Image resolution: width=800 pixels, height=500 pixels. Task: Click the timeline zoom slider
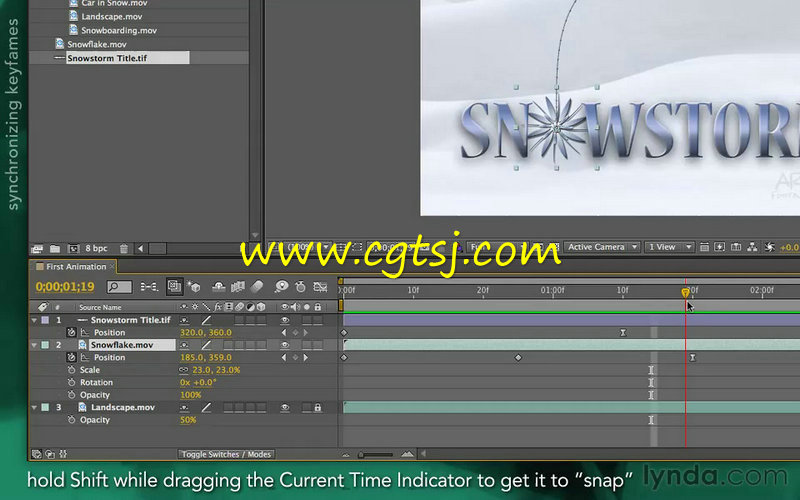coord(375,454)
